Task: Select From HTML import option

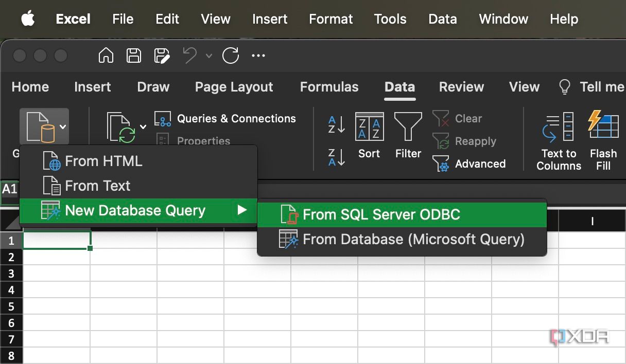Action: click(103, 161)
